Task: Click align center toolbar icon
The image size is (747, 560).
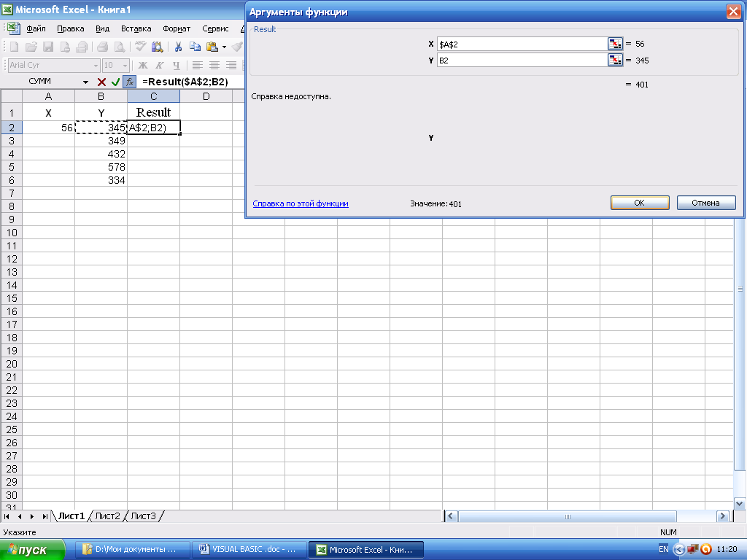Action: pyautogui.click(x=214, y=65)
